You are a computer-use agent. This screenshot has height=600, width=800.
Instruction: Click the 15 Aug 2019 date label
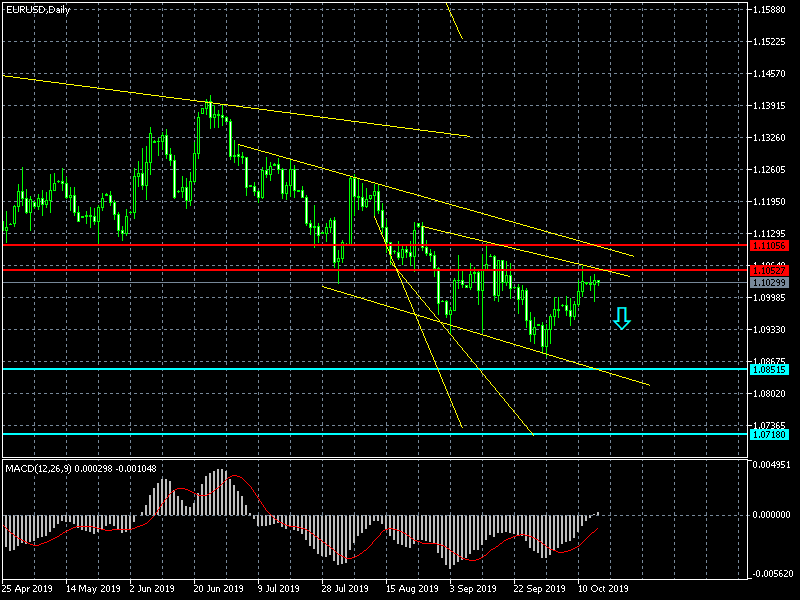[x=412, y=589]
